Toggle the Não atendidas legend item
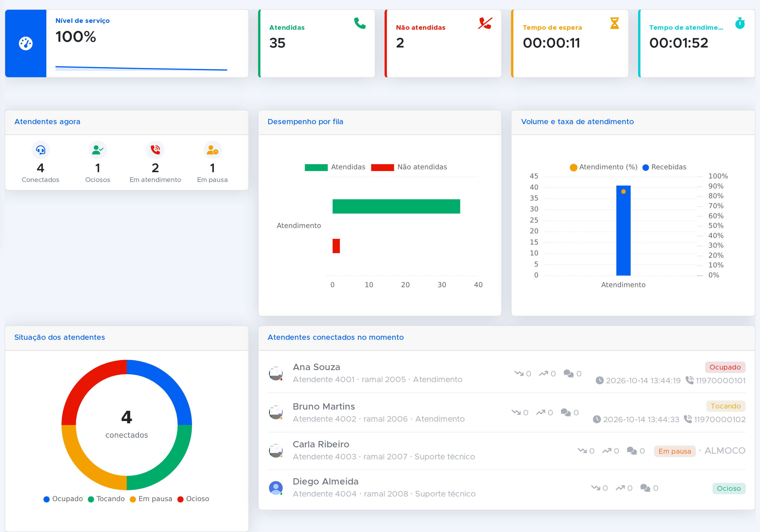 [x=409, y=167]
